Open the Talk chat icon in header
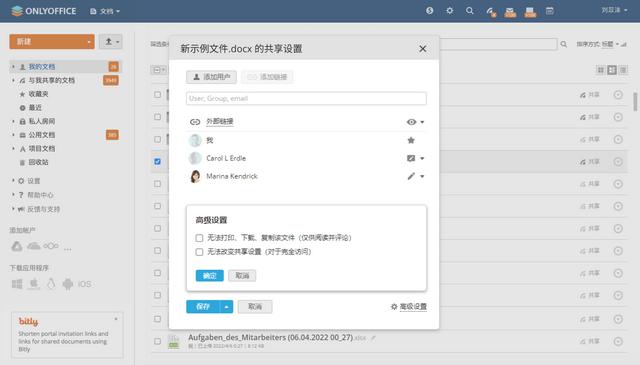 530,11
